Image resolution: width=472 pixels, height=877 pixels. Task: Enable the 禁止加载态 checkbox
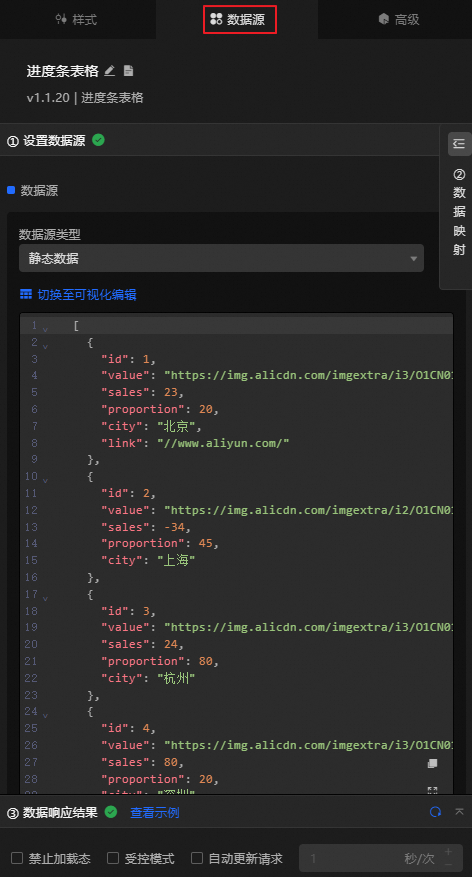coord(17,858)
